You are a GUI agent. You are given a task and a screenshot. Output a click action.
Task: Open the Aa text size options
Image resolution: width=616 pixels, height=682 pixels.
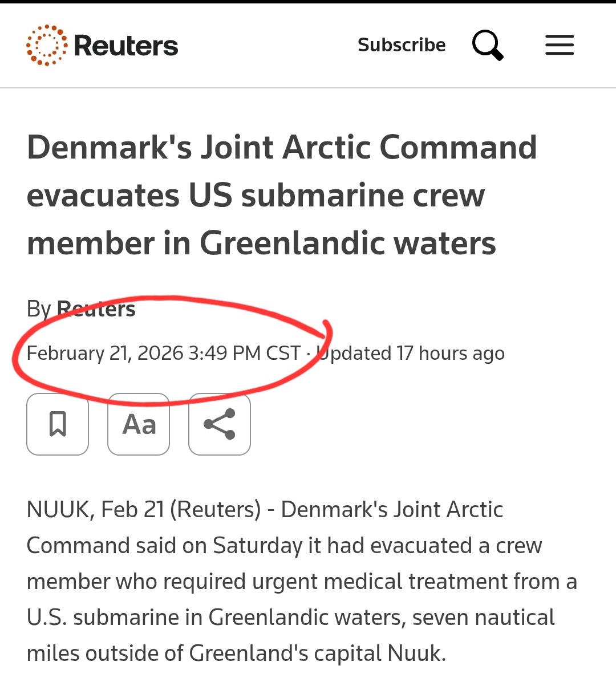click(139, 424)
